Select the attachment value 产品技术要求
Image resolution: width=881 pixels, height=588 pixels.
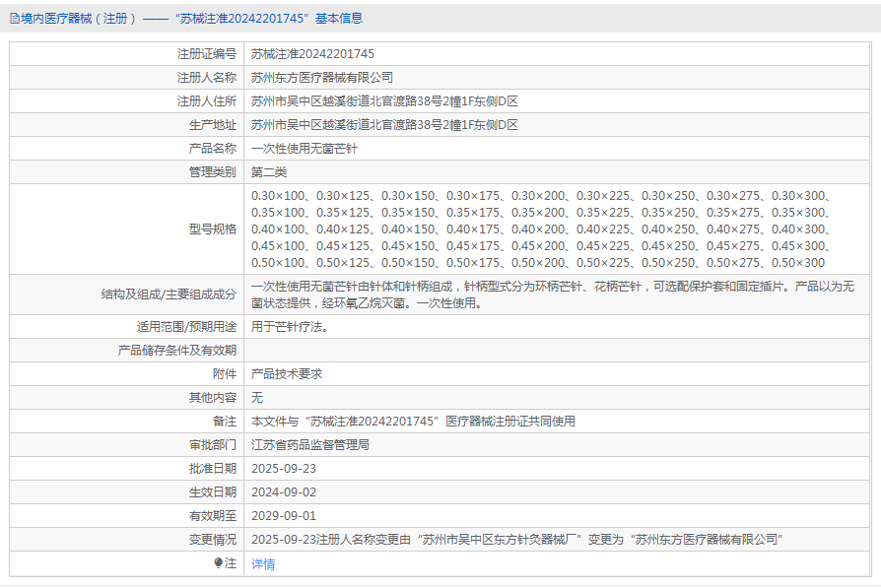pos(287,374)
